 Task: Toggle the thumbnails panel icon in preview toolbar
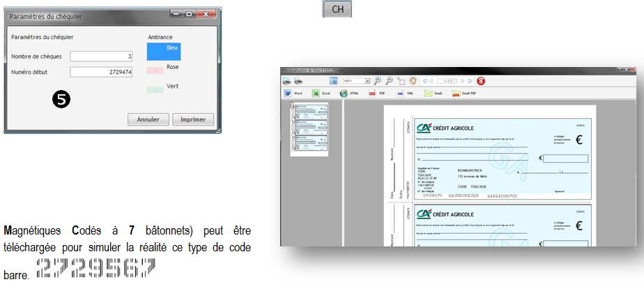[x=333, y=81]
